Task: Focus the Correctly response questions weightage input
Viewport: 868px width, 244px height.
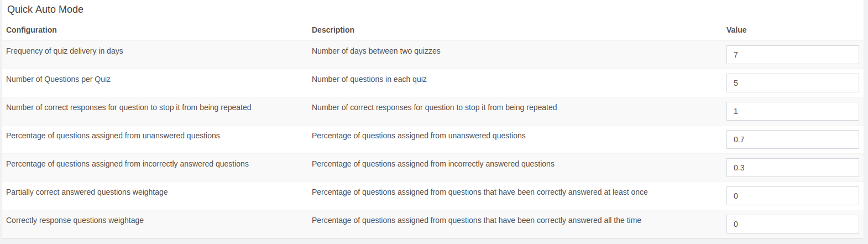Action: tap(792, 224)
